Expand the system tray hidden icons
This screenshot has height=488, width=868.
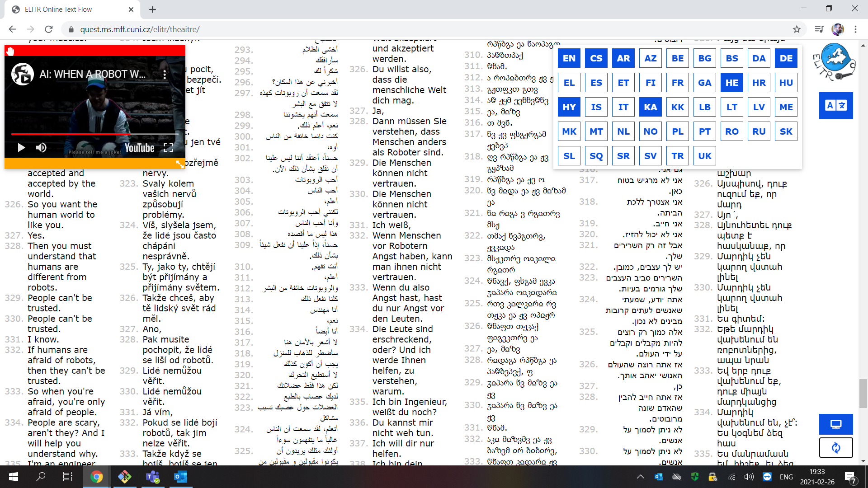click(x=640, y=477)
